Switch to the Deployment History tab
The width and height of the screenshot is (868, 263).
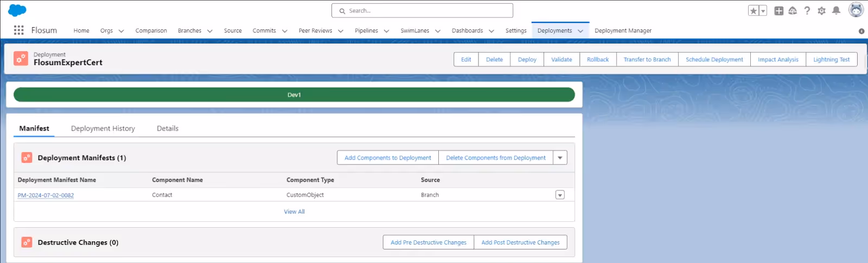[103, 129]
